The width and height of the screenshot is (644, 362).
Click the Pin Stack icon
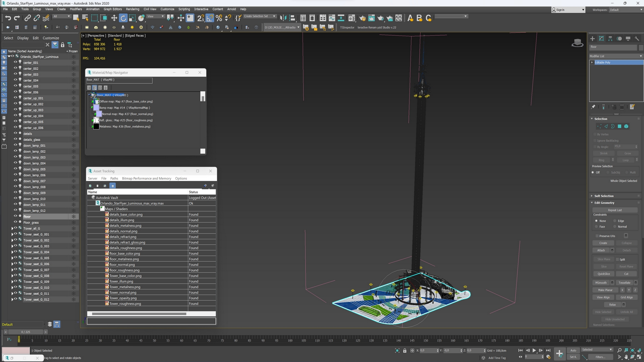(x=593, y=107)
